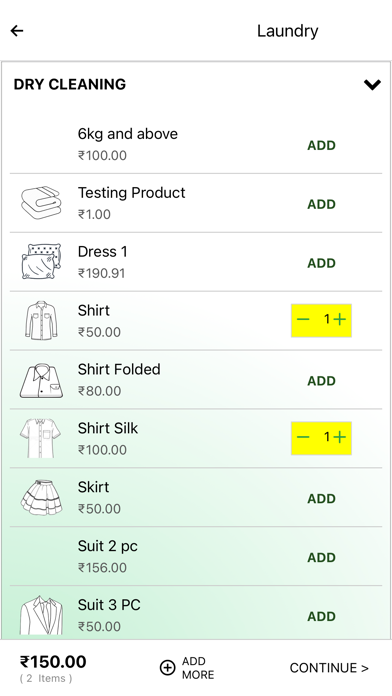Go back using the arrow icon
Screen dimensions: 392x696
[17, 31]
